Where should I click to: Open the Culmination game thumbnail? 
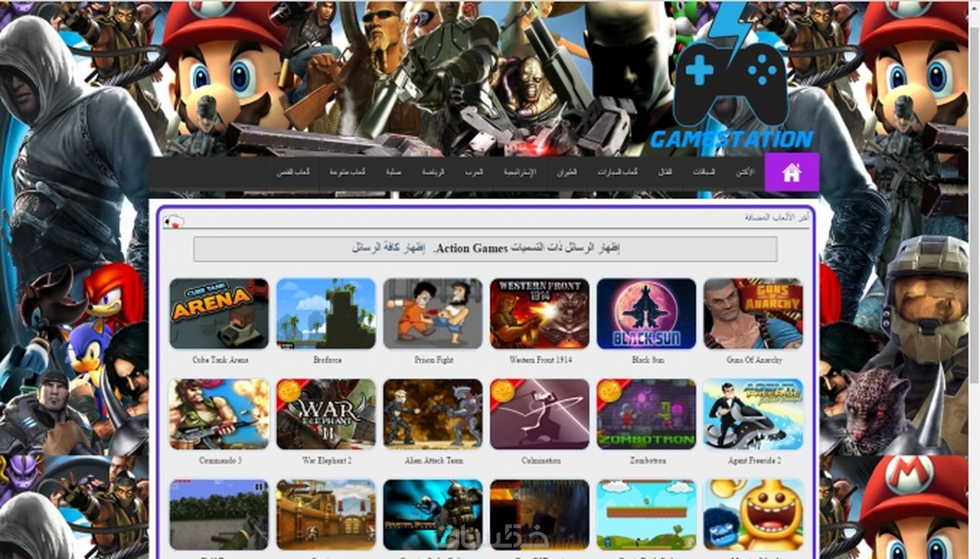(x=540, y=414)
